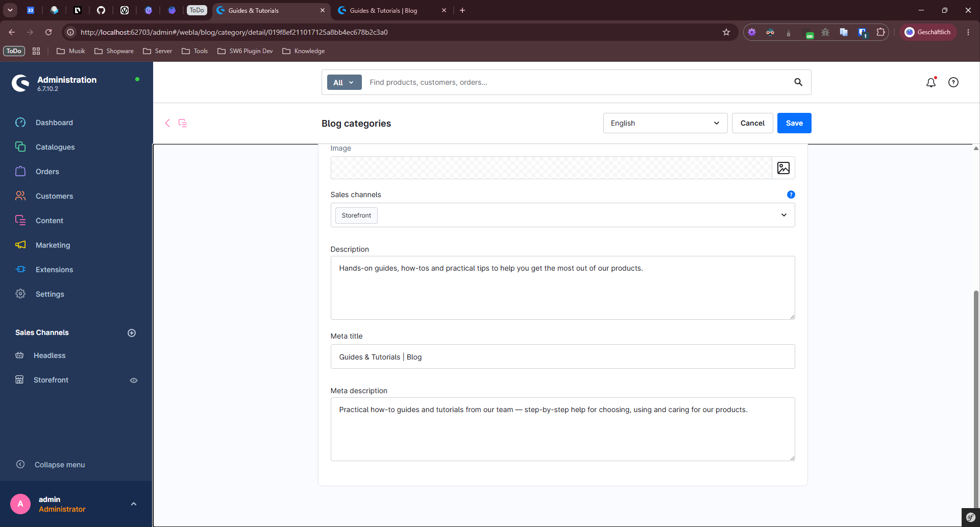This screenshot has width=980, height=527.
Task: Click the Extensions plug icon
Action: pyautogui.click(x=20, y=270)
